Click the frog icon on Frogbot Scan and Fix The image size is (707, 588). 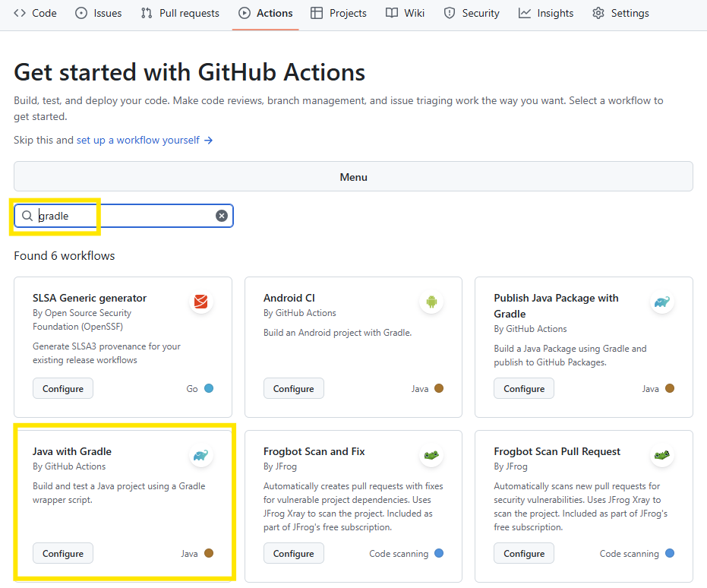431,455
